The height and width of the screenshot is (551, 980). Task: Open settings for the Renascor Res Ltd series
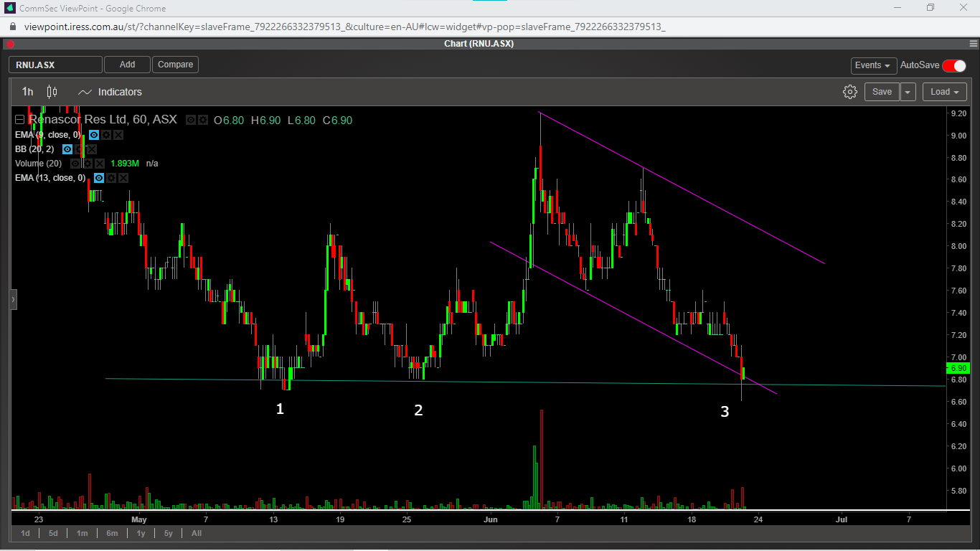[203, 120]
